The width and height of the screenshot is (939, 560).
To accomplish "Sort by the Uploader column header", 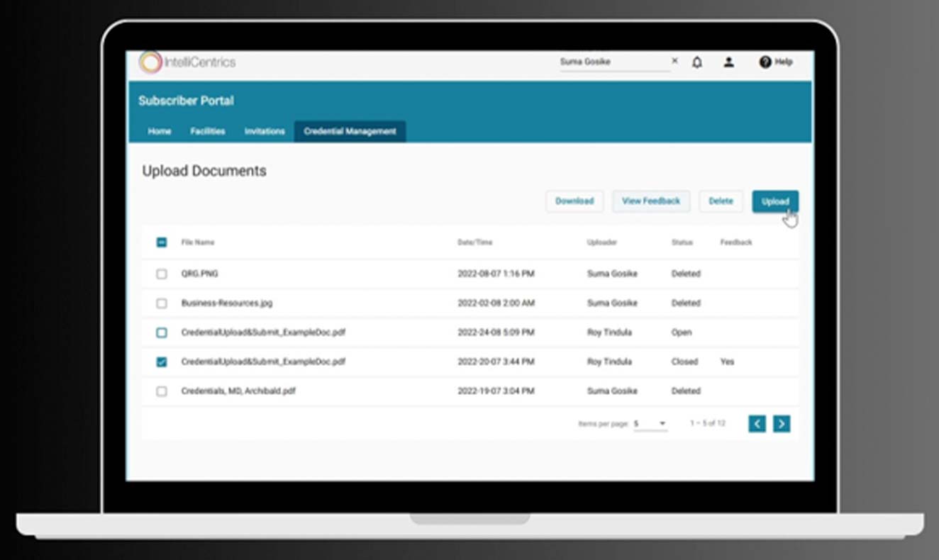I will pyautogui.click(x=602, y=242).
